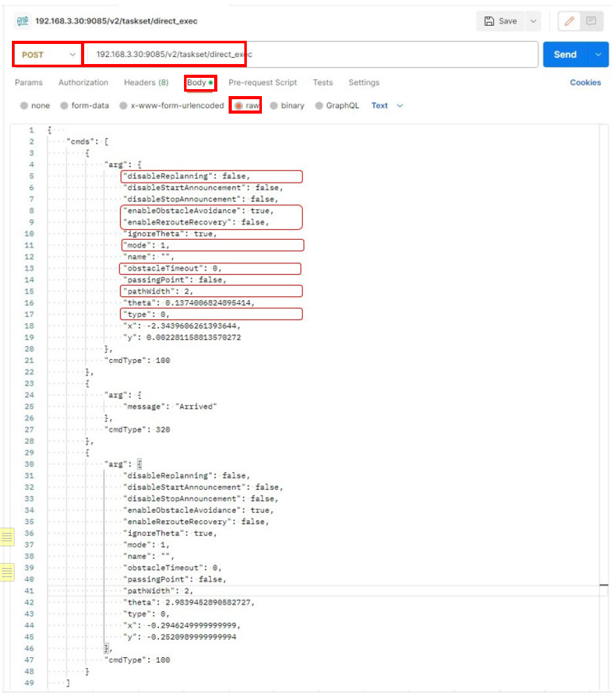Open the Send button dropdown arrow
Viewport: 613px width, 700px height.
(597, 55)
